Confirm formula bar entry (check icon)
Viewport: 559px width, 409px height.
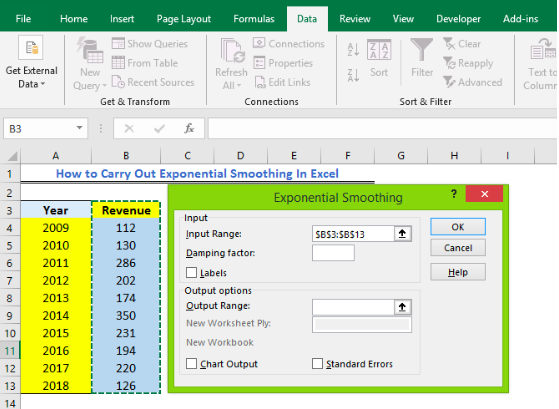click(159, 128)
